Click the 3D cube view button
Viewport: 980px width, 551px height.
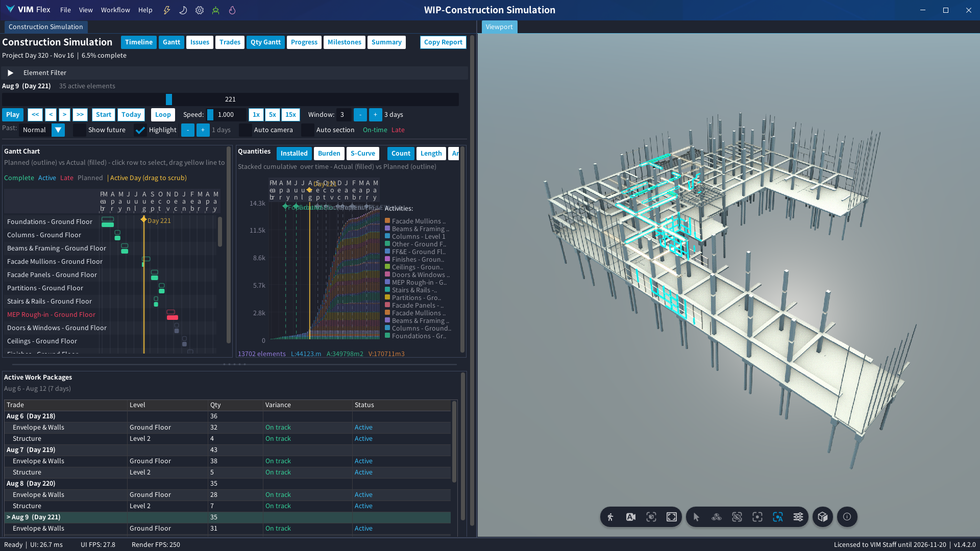tap(823, 517)
